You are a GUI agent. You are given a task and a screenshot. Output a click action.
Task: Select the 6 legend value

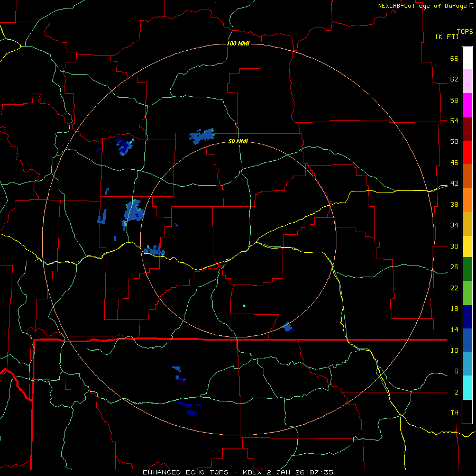pos(456,371)
